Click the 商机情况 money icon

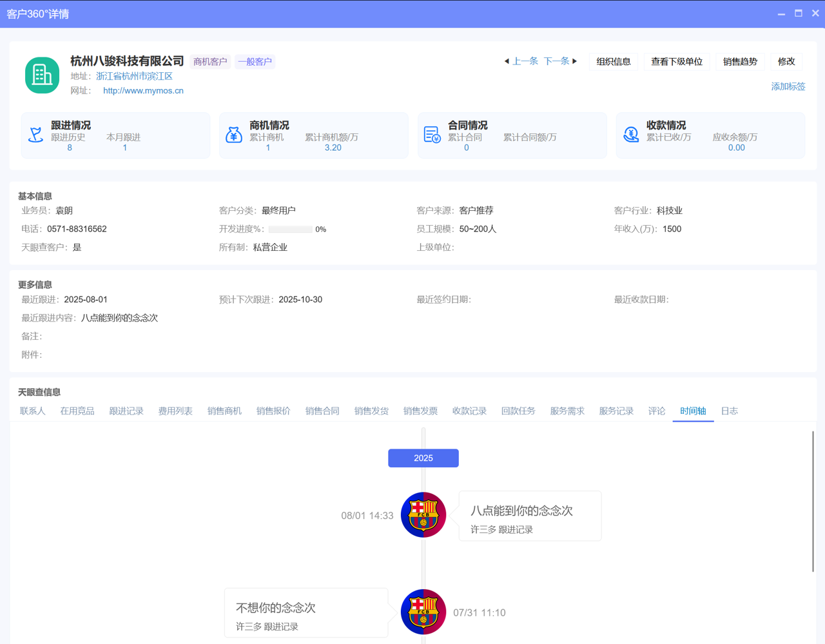[x=234, y=133]
